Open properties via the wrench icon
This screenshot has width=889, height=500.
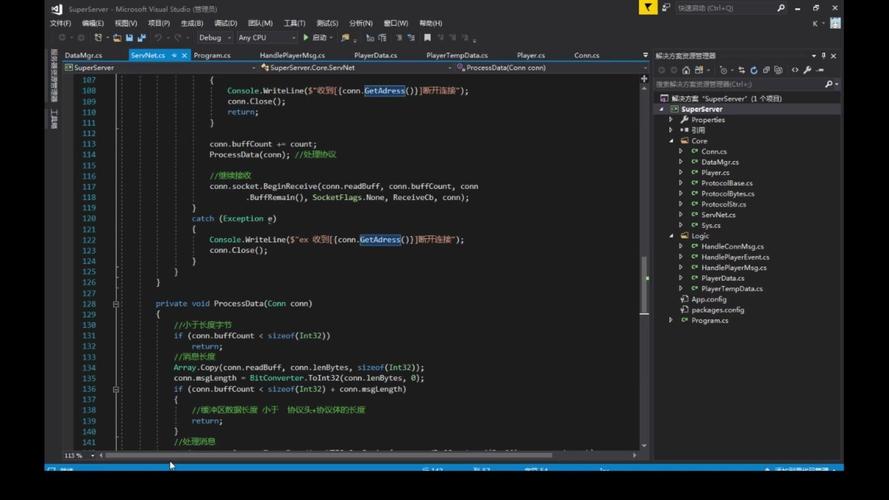point(808,70)
